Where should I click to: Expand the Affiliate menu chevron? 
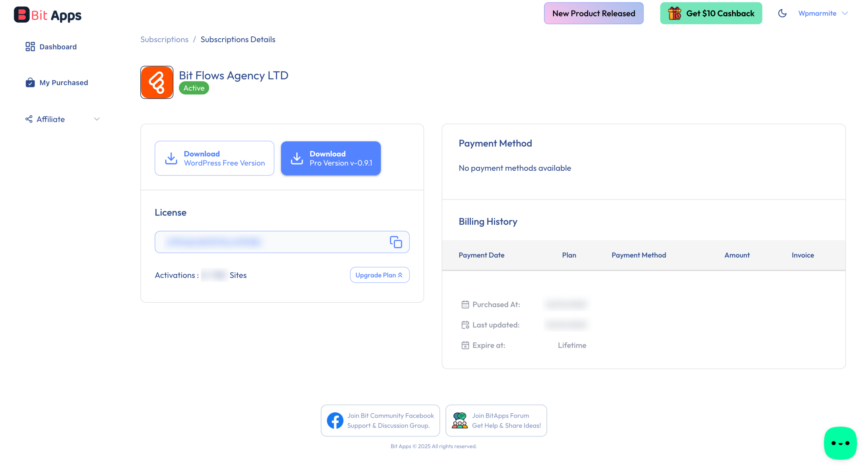tap(97, 119)
